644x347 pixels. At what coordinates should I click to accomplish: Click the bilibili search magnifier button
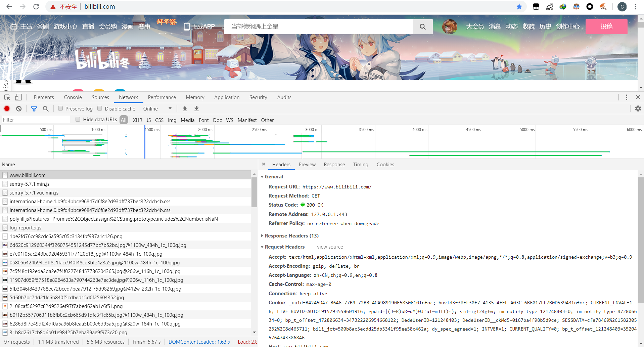pos(422,27)
